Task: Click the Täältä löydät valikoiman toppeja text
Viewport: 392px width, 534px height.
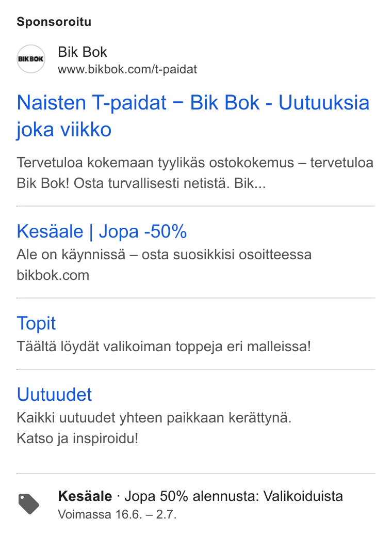Action: (164, 347)
